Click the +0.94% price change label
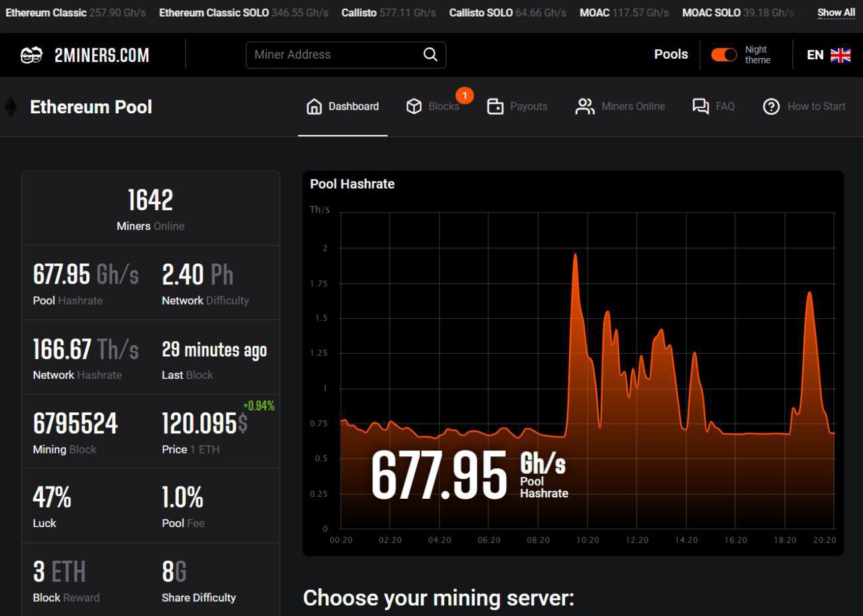863x616 pixels. point(259,406)
